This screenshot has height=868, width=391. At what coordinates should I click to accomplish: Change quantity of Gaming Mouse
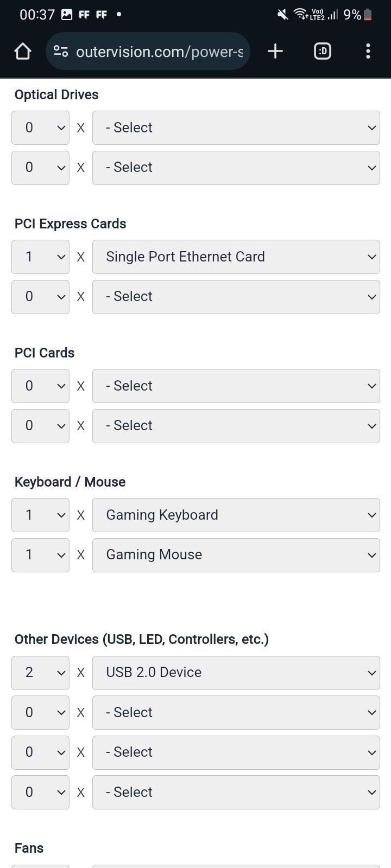40,555
